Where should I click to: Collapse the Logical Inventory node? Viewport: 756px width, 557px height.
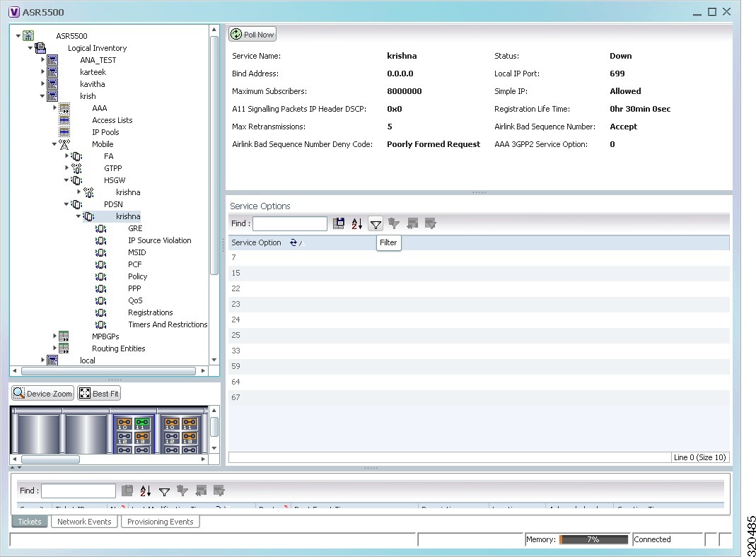click(x=30, y=47)
